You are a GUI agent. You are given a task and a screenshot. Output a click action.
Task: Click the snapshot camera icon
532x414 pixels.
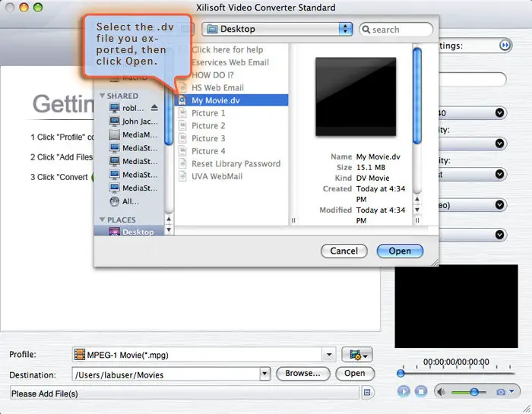(x=500, y=392)
